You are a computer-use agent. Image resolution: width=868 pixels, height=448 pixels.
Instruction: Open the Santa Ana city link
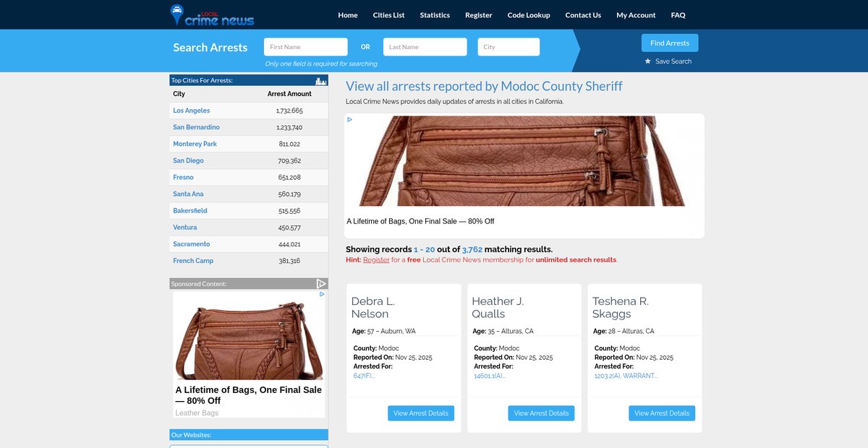click(187, 194)
